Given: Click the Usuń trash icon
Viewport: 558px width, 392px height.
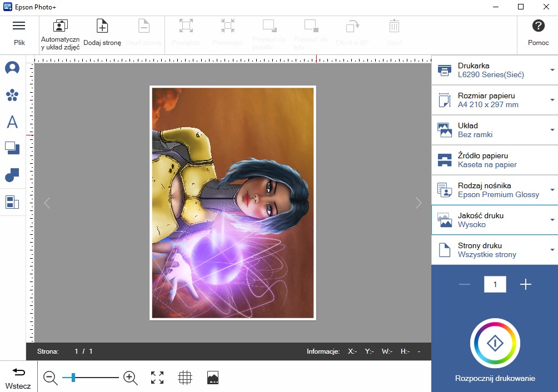Looking at the screenshot, I should click(x=394, y=26).
